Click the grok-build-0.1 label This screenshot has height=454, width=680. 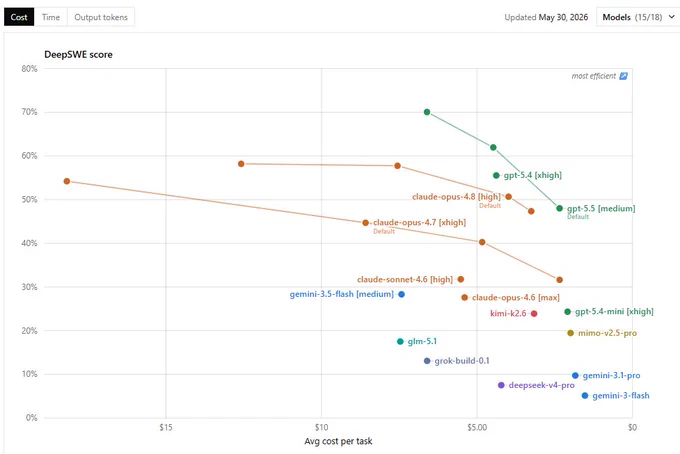pyautogui.click(x=462, y=360)
